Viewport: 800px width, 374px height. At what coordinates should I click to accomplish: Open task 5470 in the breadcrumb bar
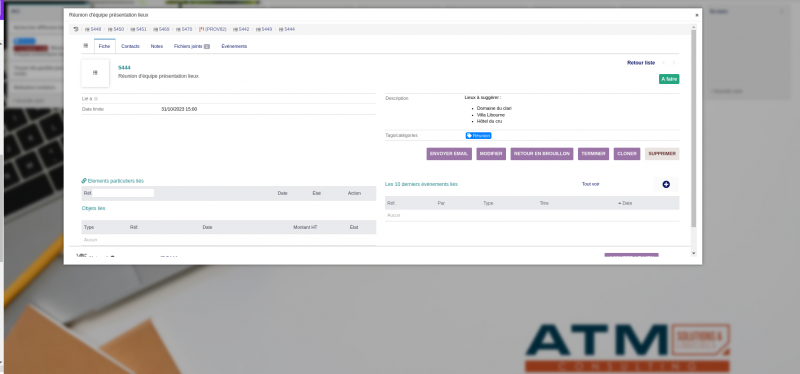point(184,30)
